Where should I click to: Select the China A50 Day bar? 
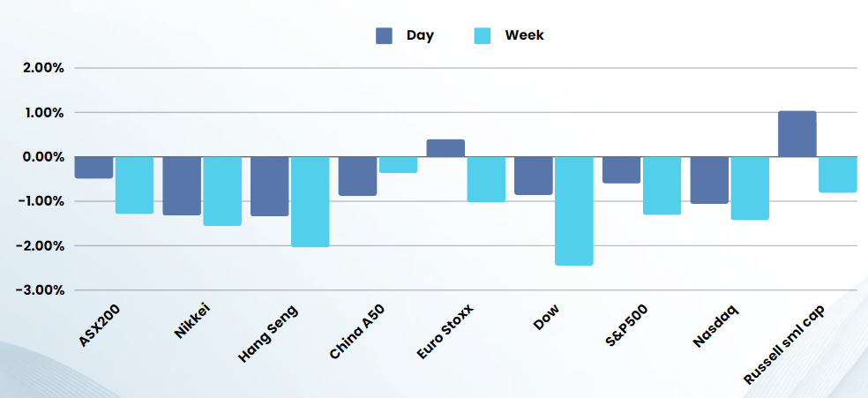click(x=357, y=176)
